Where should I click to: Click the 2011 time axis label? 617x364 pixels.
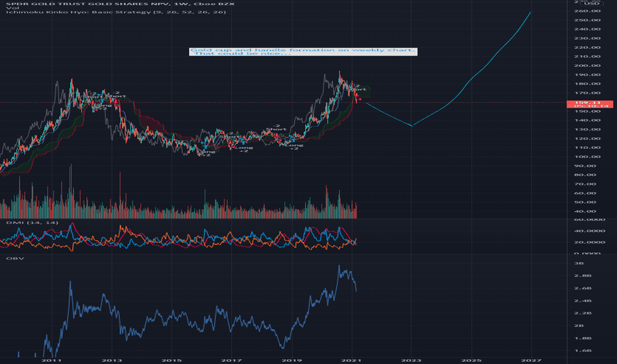coord(52,361)
